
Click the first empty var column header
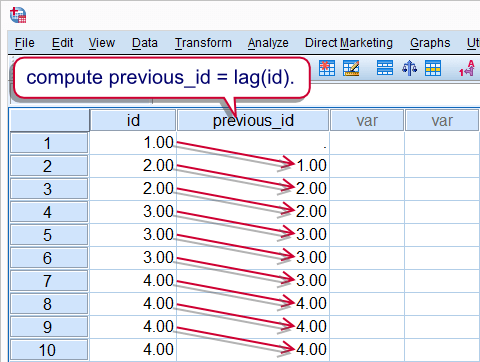click(x=367, y=120)
